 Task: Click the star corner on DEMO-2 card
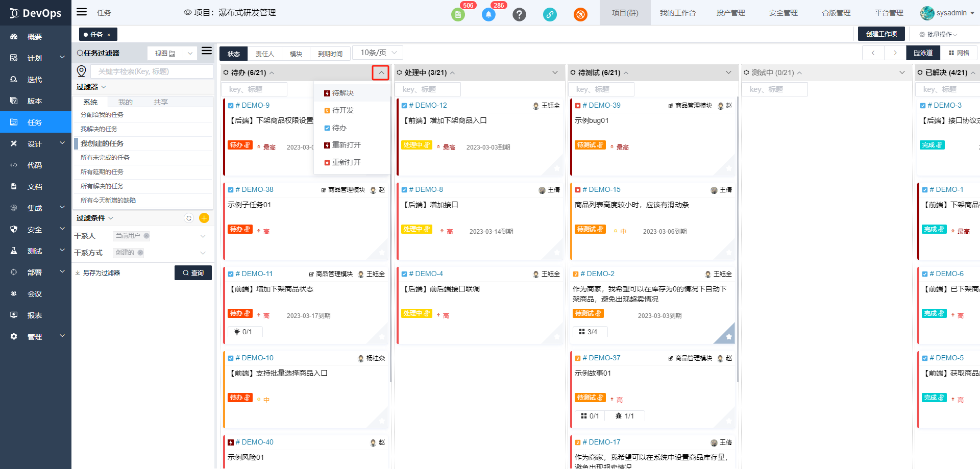(x=728, y=337)
